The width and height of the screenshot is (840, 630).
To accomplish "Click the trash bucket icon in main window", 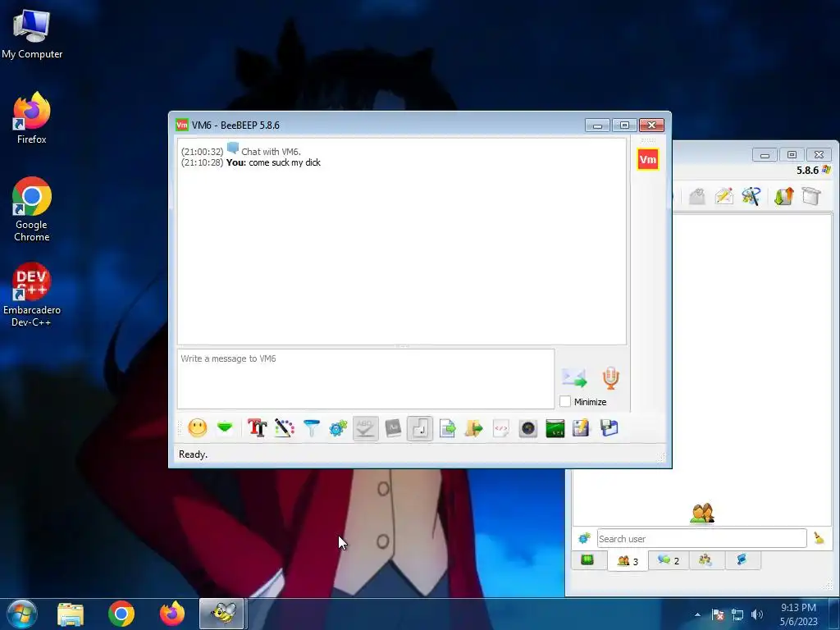I will coord(811,196).
